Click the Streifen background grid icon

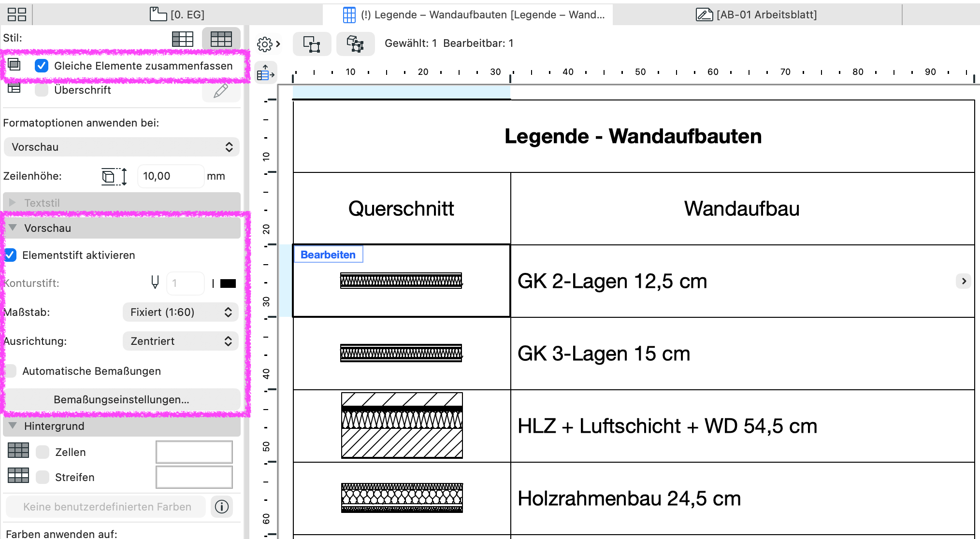click(x=18, y=476)
